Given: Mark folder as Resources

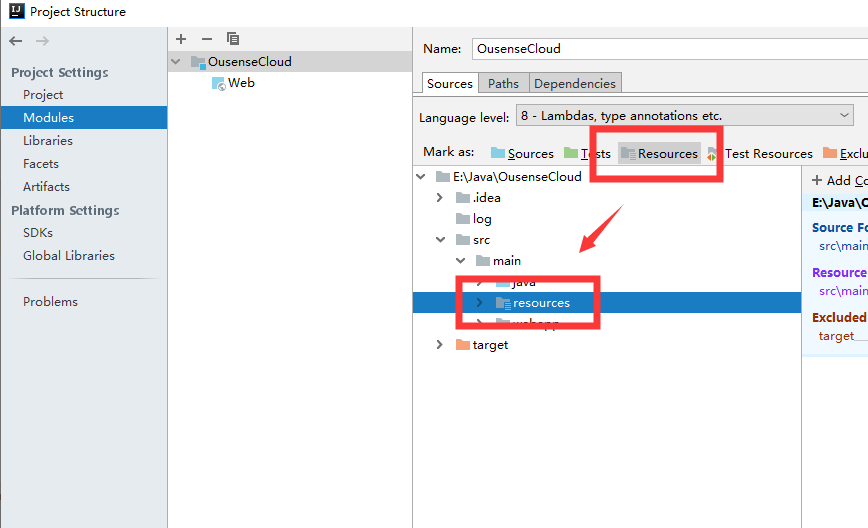Looking at the screenshot, I should coord(659,153).
